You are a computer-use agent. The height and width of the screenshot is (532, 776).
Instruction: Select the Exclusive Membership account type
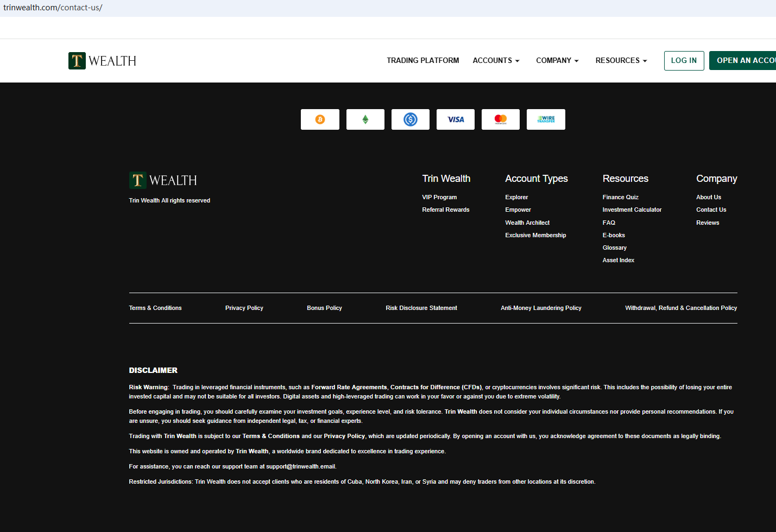click(x=535, y=236)
